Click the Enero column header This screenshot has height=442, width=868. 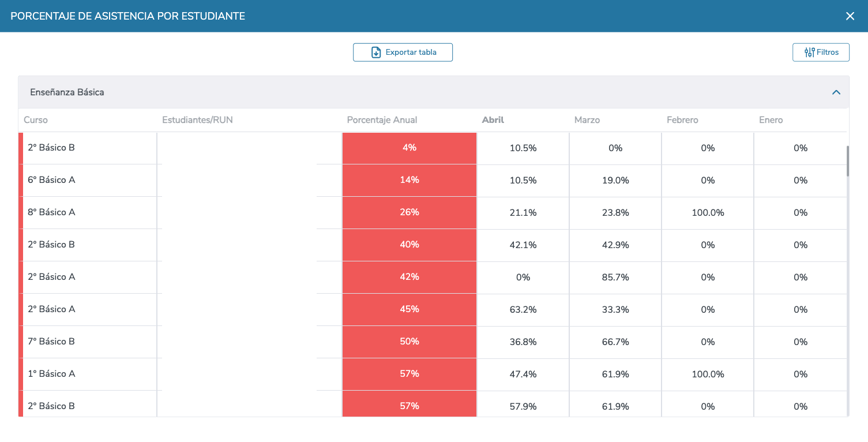771,120
